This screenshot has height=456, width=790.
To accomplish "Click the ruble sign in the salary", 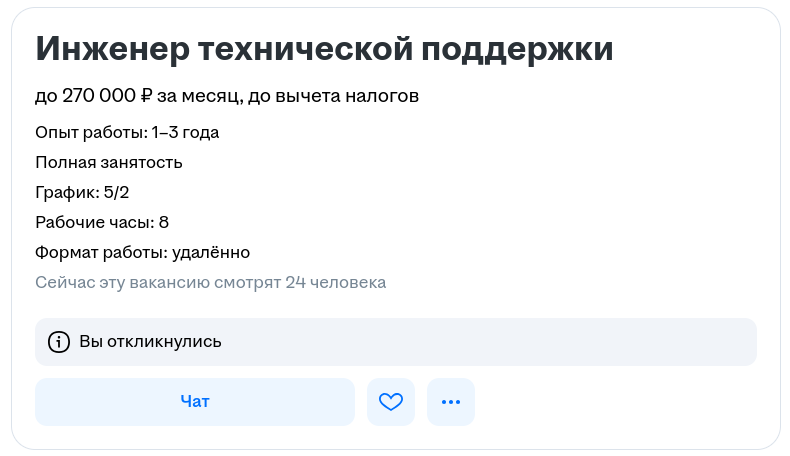I will (x=147, y=96).
